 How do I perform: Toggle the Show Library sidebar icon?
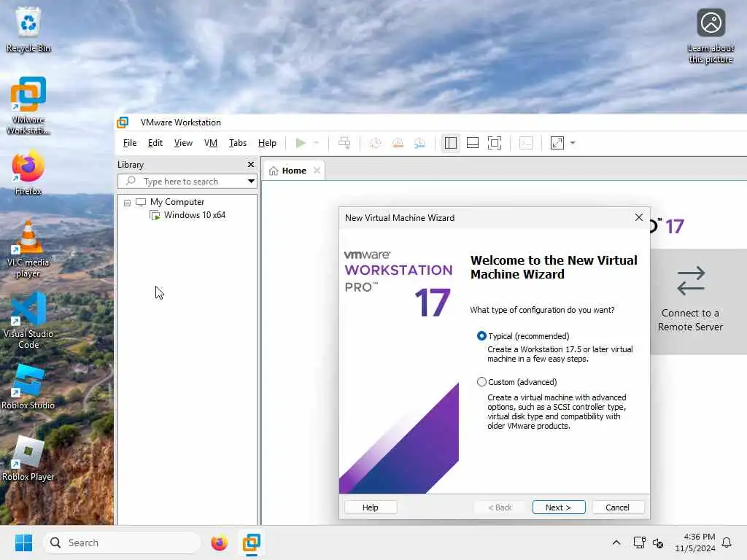tap(450, 143)
